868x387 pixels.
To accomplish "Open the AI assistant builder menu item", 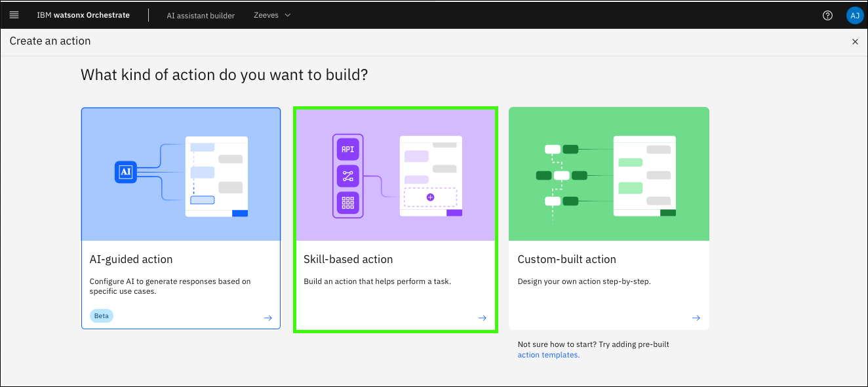I will (200, 16).
